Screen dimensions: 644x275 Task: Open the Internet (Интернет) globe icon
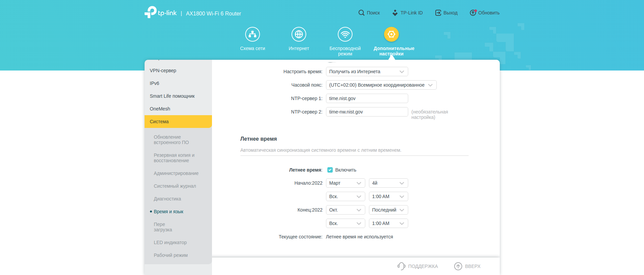click(x=299, y=34)
